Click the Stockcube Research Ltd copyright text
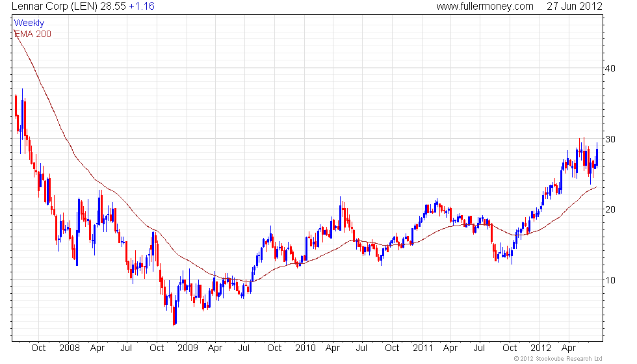Viewport: 637px width, 364px height. [558, 358]
